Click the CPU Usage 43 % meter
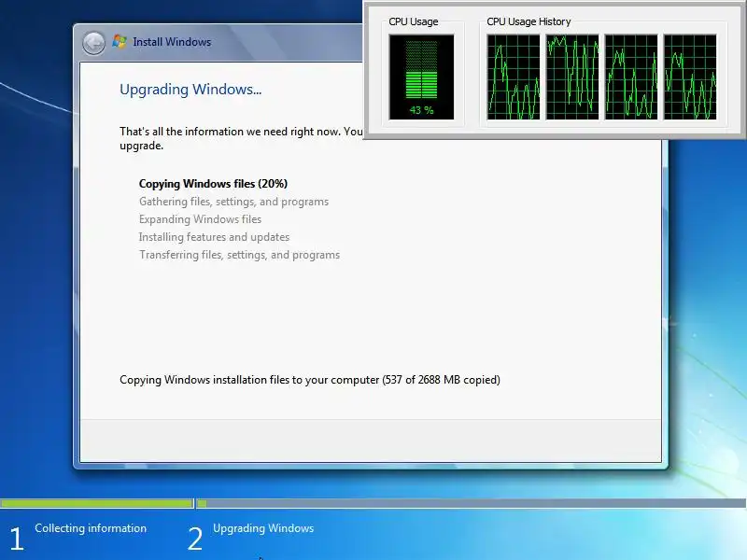The width and height of the screenshot is (747, 560). (x=422, y=77)
